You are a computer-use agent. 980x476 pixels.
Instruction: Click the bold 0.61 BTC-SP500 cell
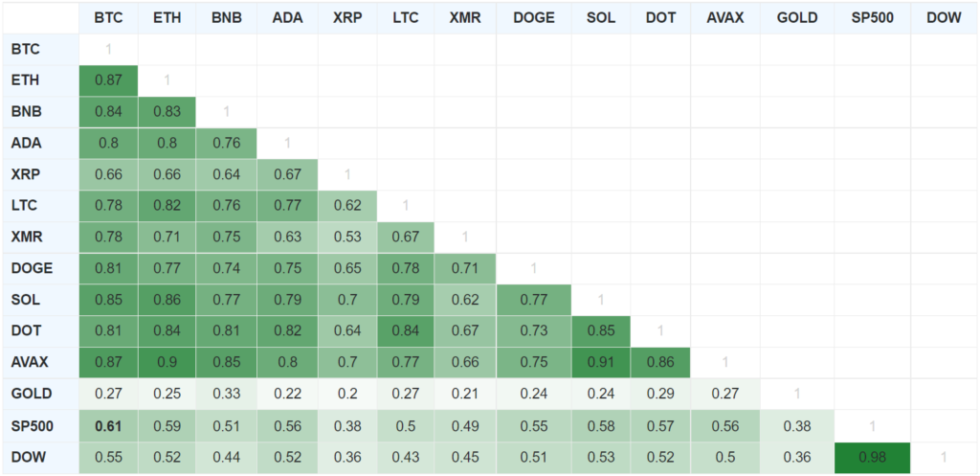[x=108, y=424]
